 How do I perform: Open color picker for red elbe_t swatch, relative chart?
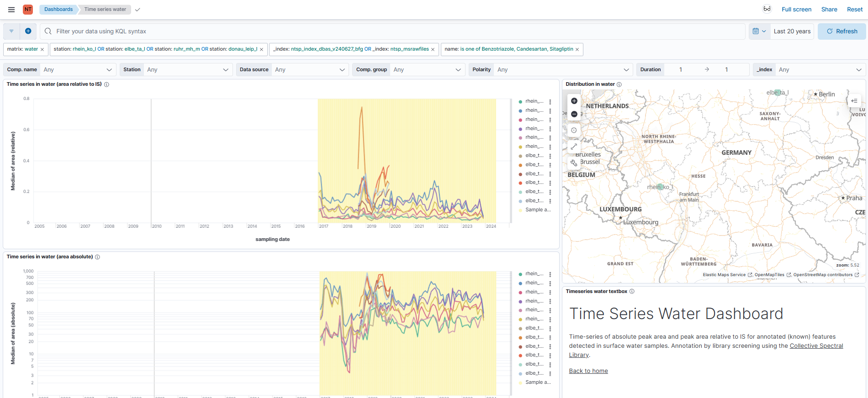(x=520, y=183)
